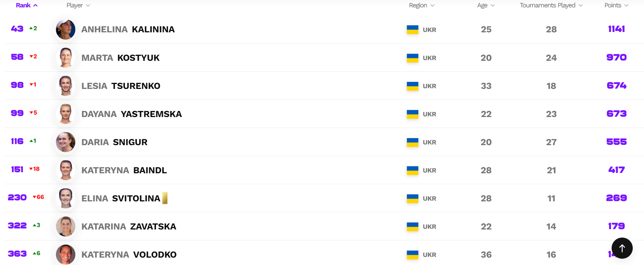The height and width of the screenshot is (265, 644).
Task: Open Lesia Tsurenko's player profile link
Action: click(121, 86)
